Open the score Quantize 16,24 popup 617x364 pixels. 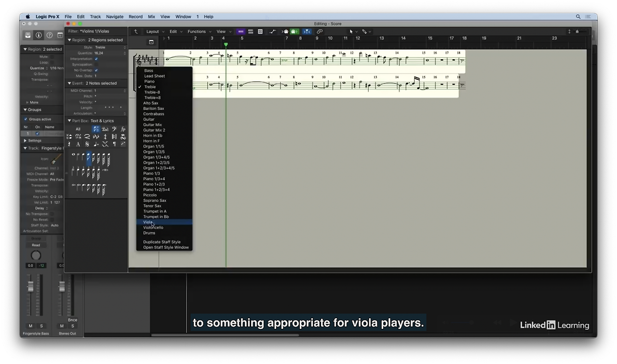110,53
